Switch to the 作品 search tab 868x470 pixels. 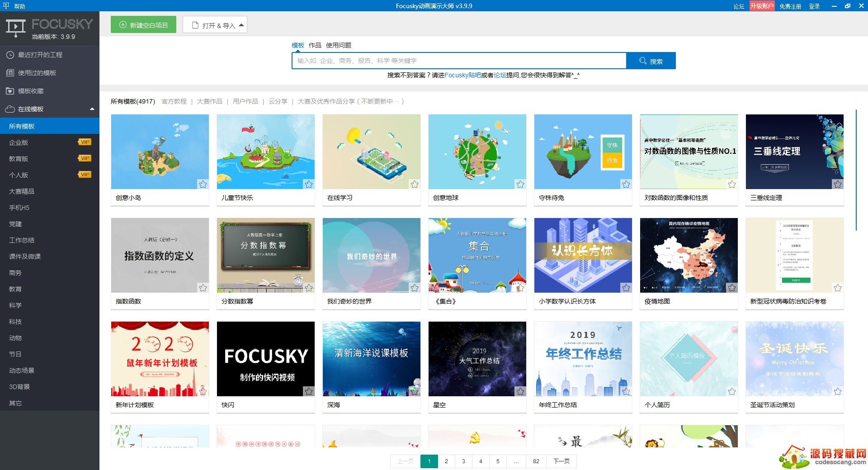pyautogui.click(x=315, y=45)
